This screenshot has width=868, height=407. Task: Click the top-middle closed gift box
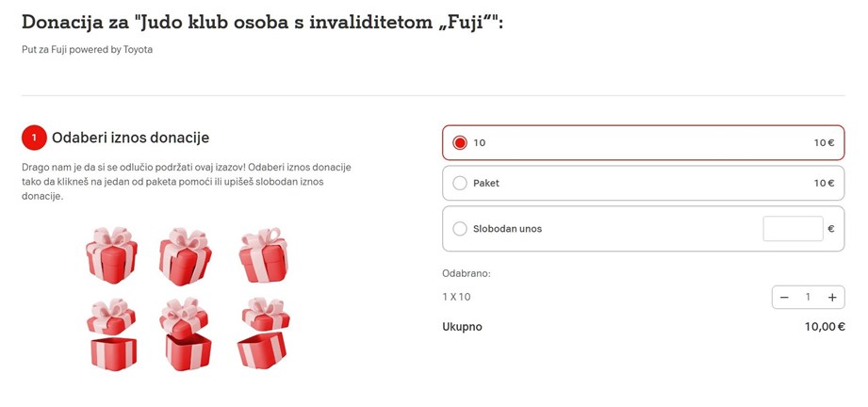point(185,256)
